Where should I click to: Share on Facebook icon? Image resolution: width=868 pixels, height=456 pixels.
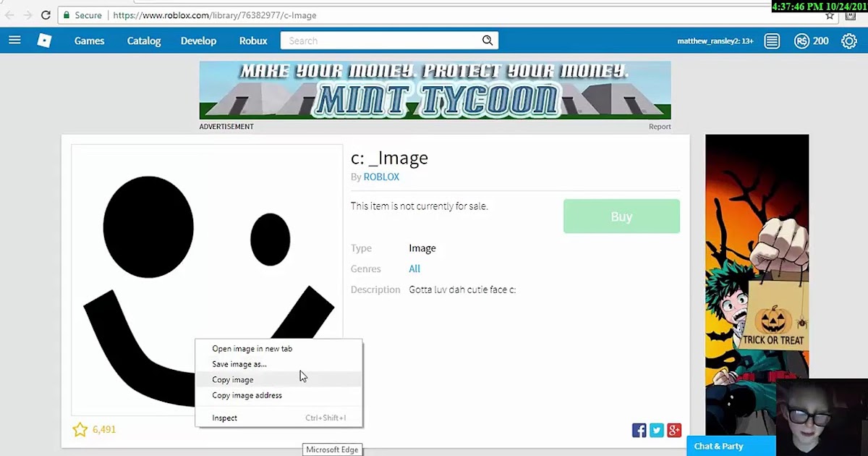pos(639,431)
